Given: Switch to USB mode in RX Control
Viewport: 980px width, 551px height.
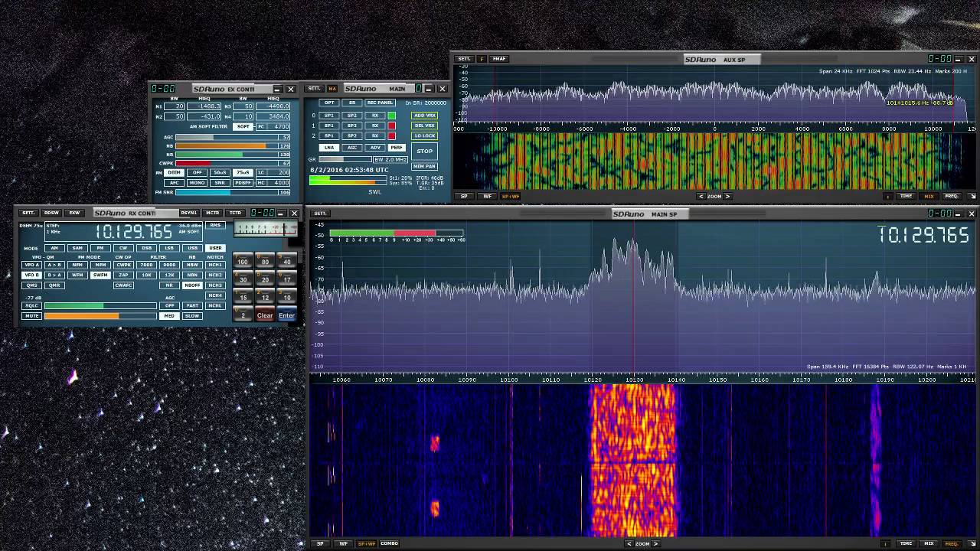Looking at the screenshot, I should (192, 248).
